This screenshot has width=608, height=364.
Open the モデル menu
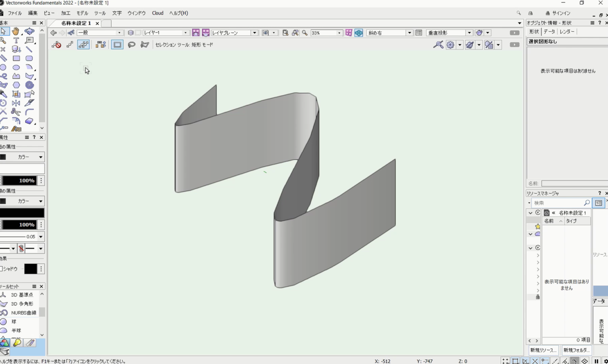[82, 13]
